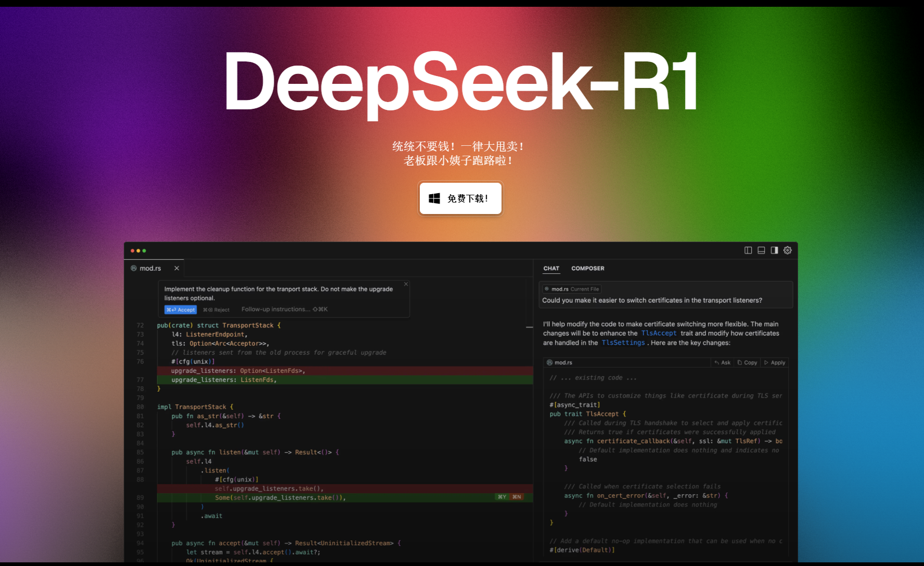Toggle the secondary sidebar layout icon
Screen dimensions: 924x566
tap(774, 250)
